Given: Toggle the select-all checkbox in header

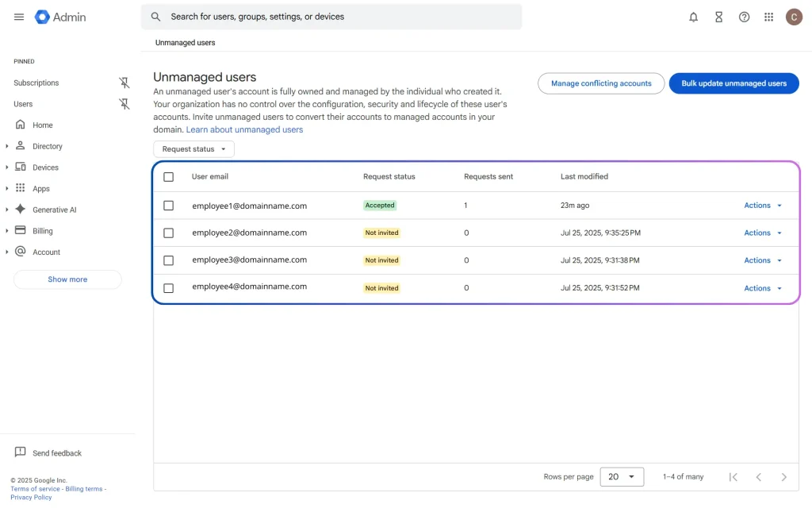Looking at the screenshot, I should click(x=168, y=177).
